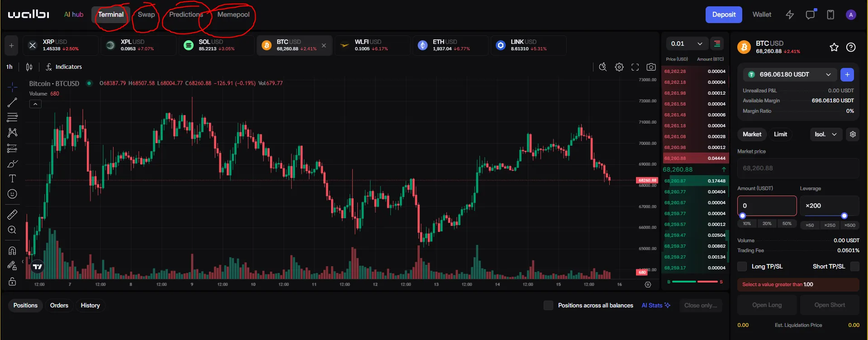Image resolution: width=868 pixels, height=340 pixels.
Task: Open the lightning quick action icon
Action: [x=790, y=14]
